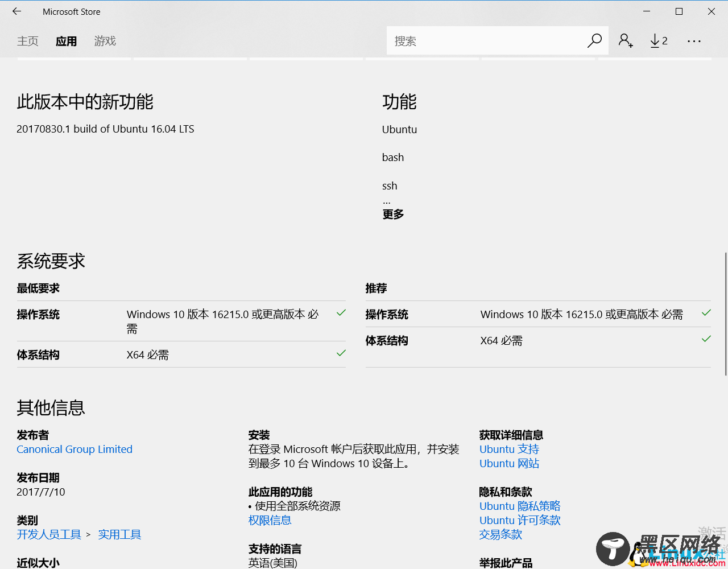
Task: Open the 权限信息 link
Action: [x=270, y=521]
